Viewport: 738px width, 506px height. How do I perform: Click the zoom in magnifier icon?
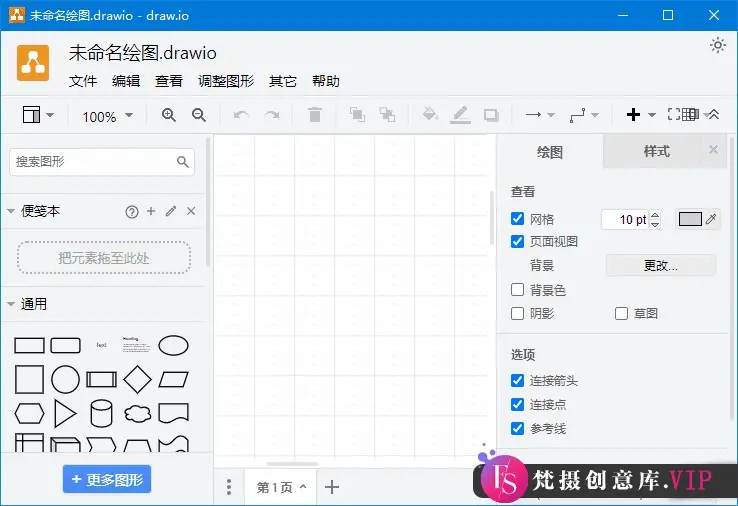click(x=168, y=115)
